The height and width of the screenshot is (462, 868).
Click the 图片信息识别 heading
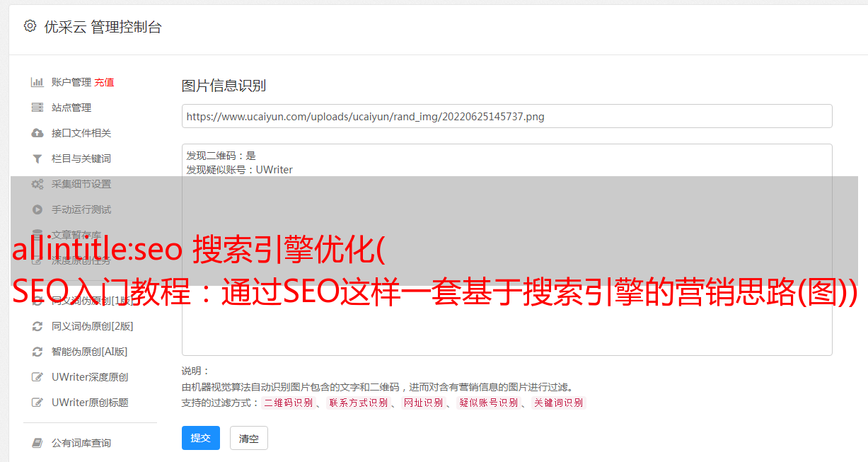point(224,86)
